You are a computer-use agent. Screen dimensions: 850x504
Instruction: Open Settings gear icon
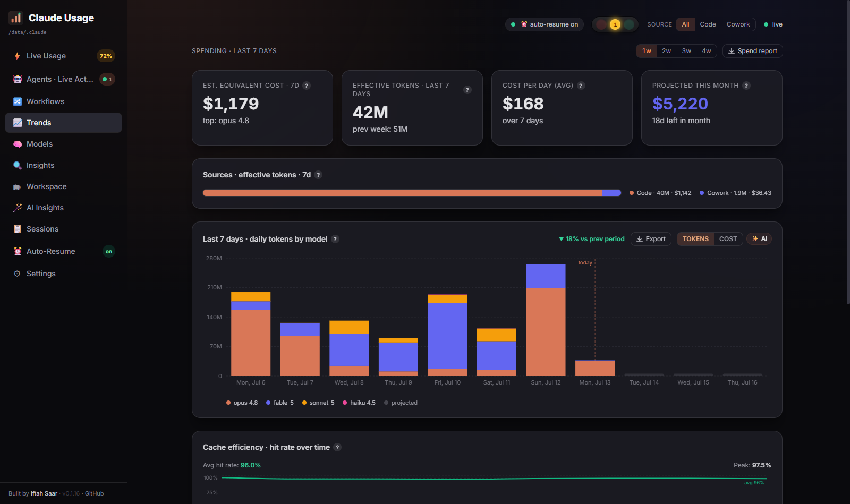(x=18, y=274)
